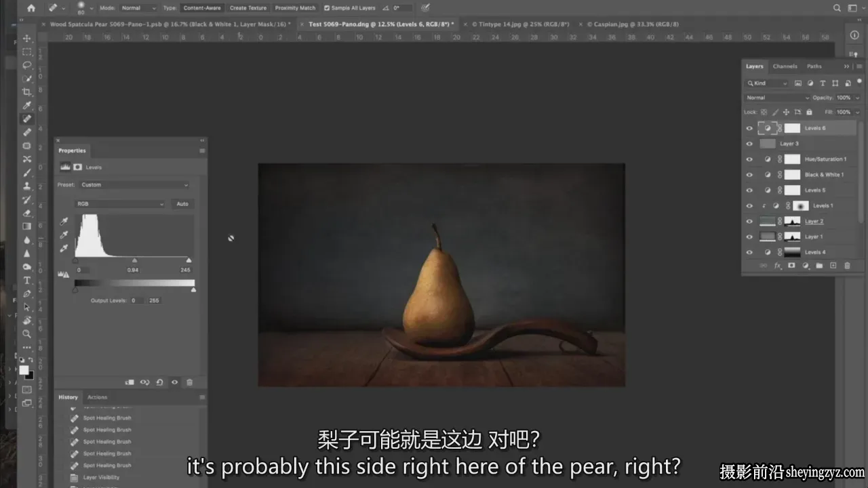Open the layer blend mode Normal dropdown
Screen dimensions: 868x488
click(777, 98)
